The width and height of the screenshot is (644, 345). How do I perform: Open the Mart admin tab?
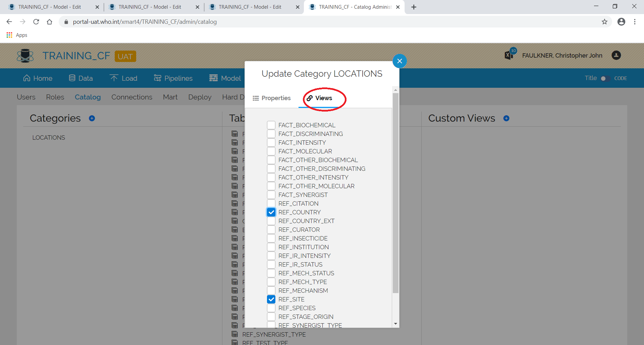[x=170, y=97]
